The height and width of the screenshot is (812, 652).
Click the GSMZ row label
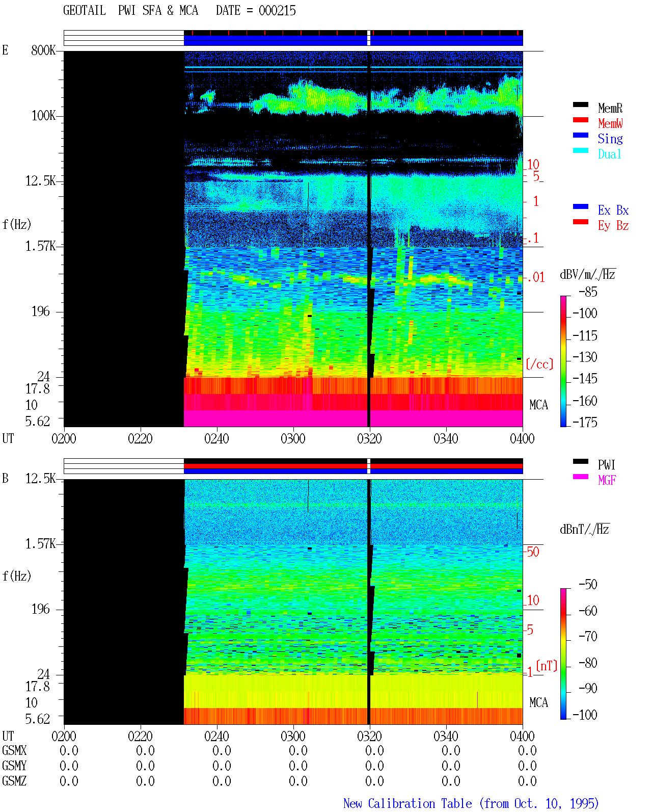(14, 781)
